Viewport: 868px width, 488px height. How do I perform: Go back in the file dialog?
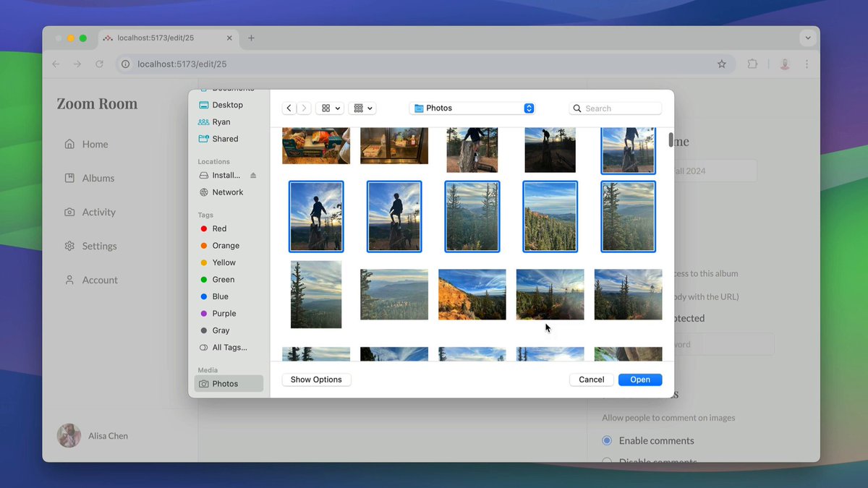tap(289, 108)
